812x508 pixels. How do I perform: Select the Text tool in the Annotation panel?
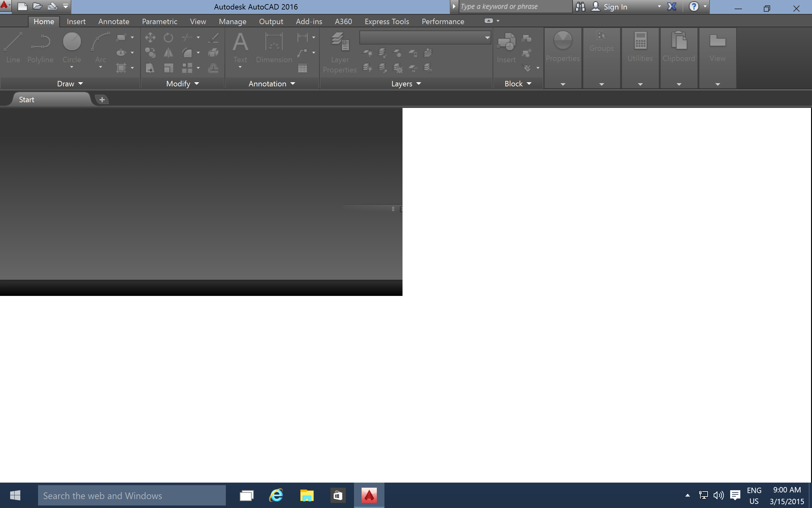pyautogui.click(x=240, y=48)
